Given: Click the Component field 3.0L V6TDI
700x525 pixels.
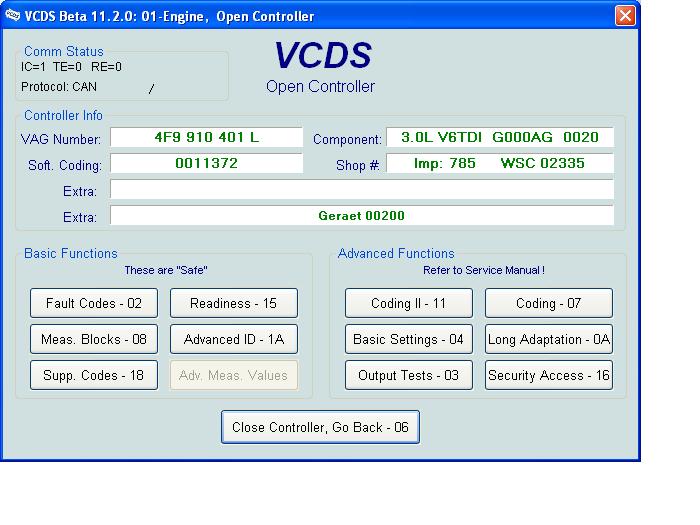Looking at the screenshot, I should pyautogui.click(x=500, y=137).
